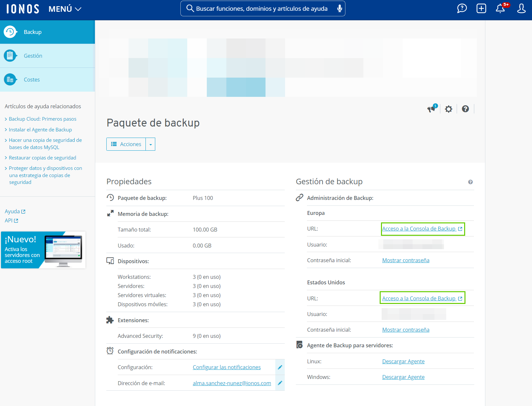Open the Ayuda external link
532x406 pixels.
15,211
